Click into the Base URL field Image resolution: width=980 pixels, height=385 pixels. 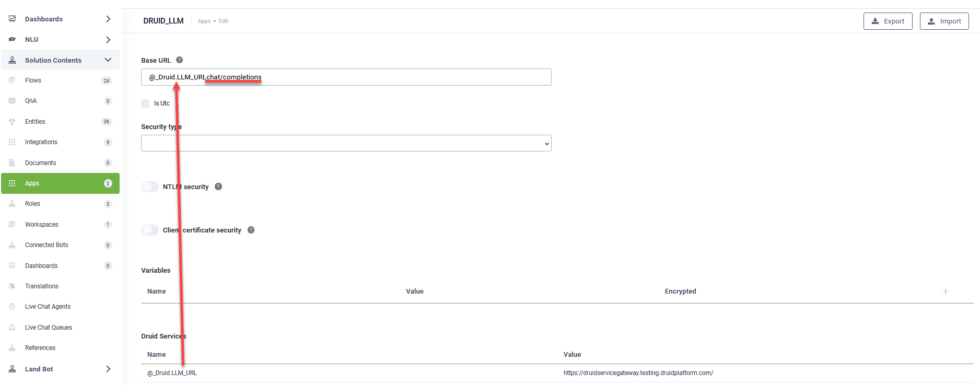[346, 77]
